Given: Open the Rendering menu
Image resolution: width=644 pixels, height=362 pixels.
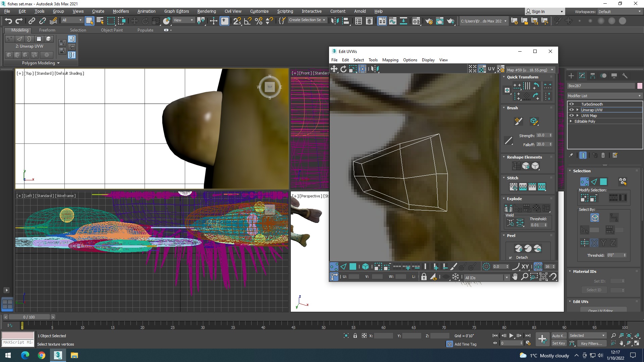Looking at the screenshot, I should (206, 11).
